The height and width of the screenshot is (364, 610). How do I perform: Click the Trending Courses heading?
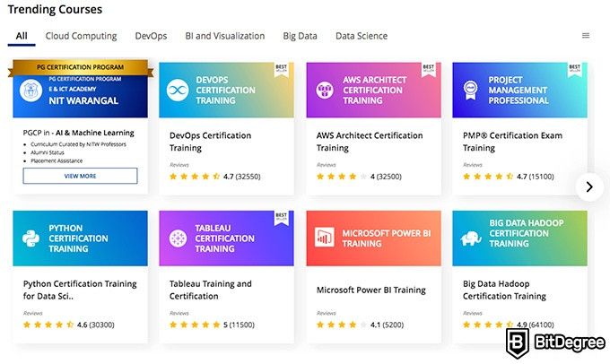[x=55, y=9]
